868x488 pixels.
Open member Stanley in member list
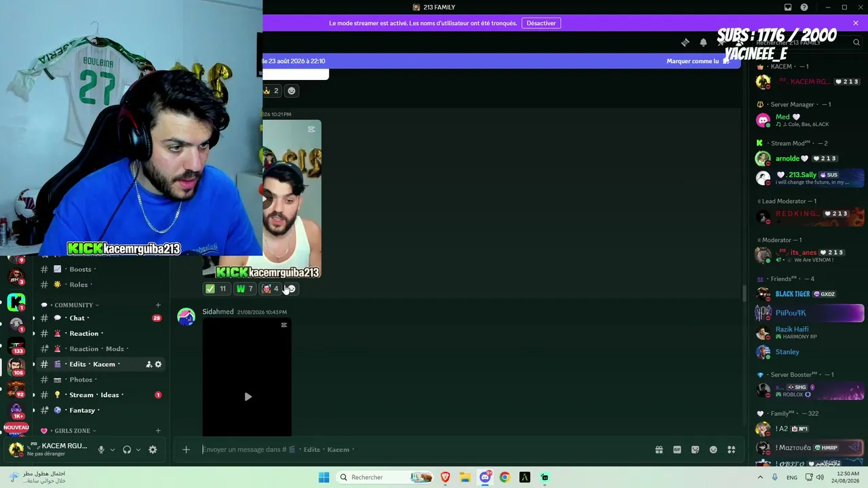(x=809, y=352)
